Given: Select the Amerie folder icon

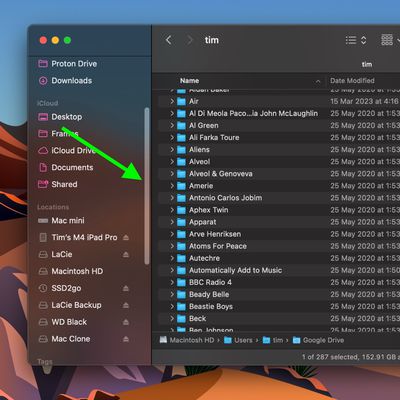Looking at the screenshot, I should (x=181, y=186).
